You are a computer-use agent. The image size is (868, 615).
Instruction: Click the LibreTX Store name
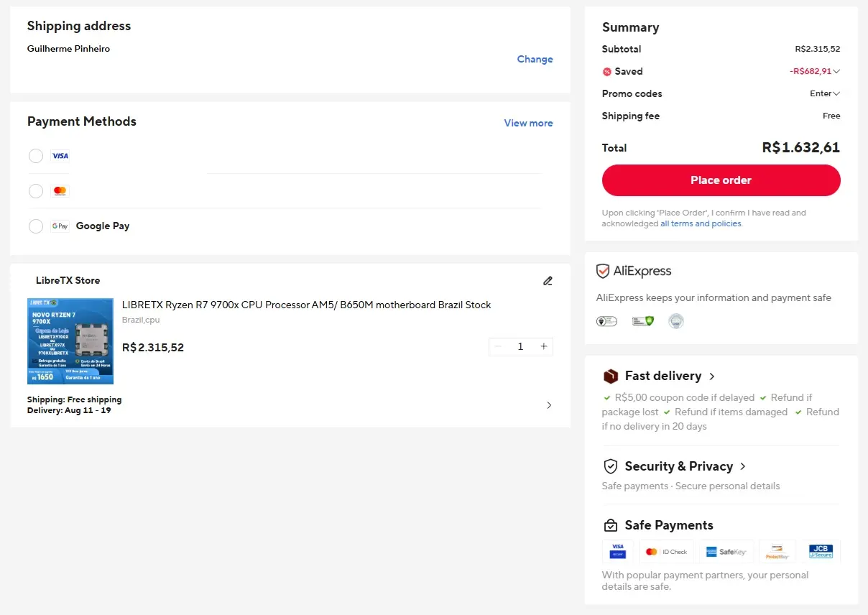pos(68,280)
